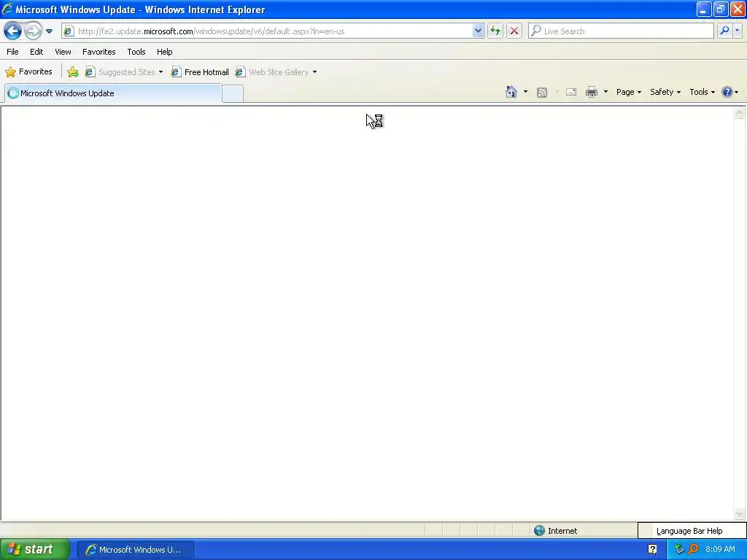
Task: Refresh the page with the green arrows icon
Action: tap(495, 31)
